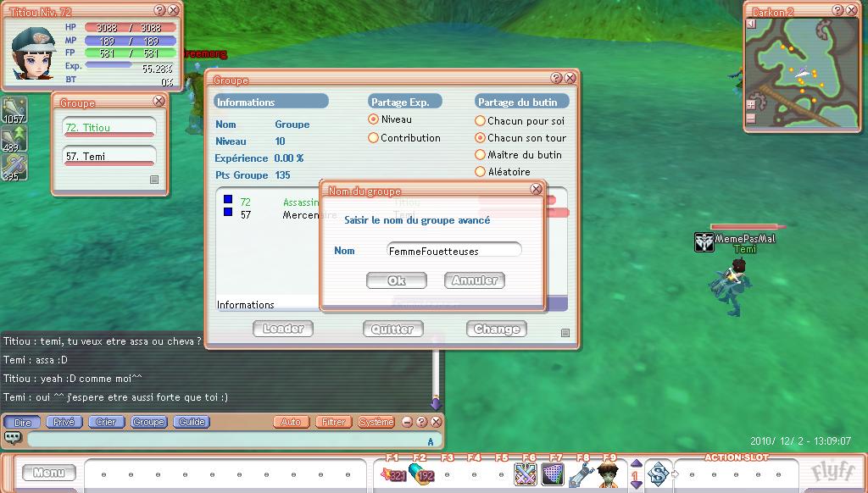This screenshot has height=493, width=868.
Task: Click Titiou's character portrait
Action: (x=34, y=53)
